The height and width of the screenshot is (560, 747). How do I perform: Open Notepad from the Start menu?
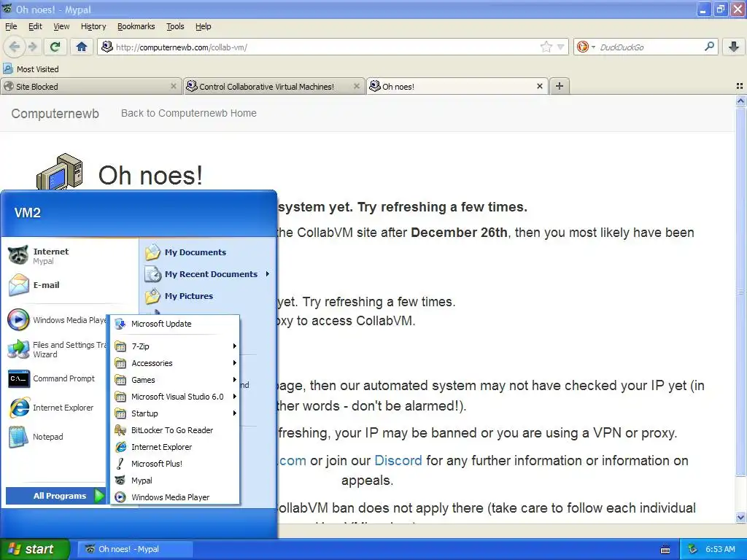(56, 437)
